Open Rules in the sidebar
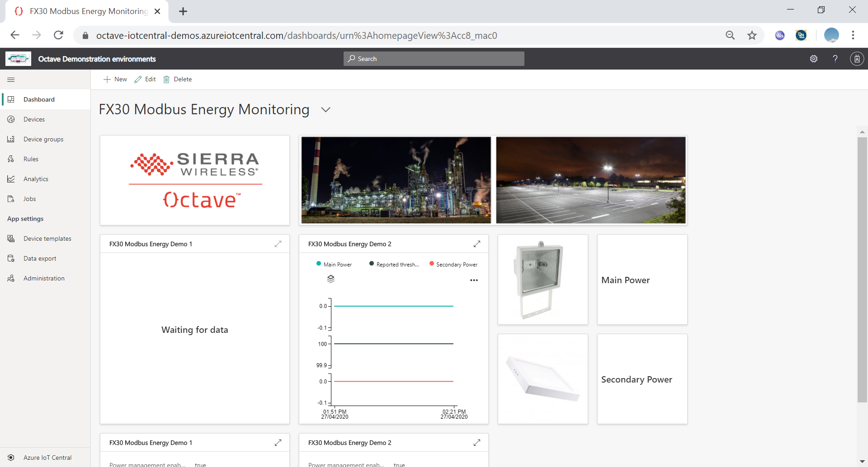The image size is (868, 467). point(45,159)
